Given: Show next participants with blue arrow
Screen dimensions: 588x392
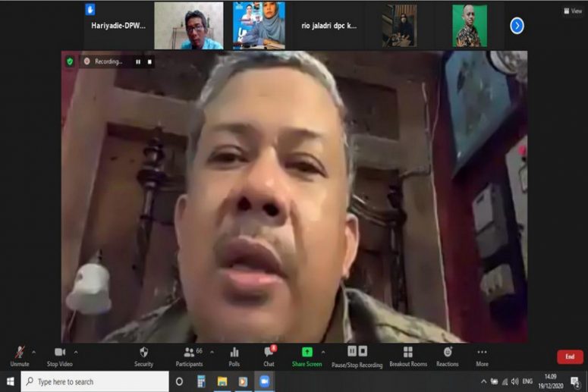Looking at the screenshot, I should tap(517, 26).
